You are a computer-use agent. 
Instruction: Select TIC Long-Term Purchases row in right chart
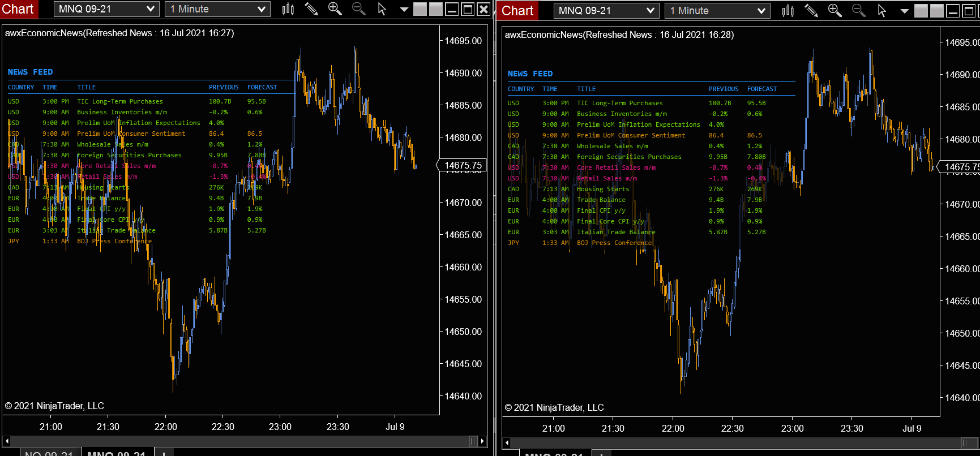pos(637,103)
